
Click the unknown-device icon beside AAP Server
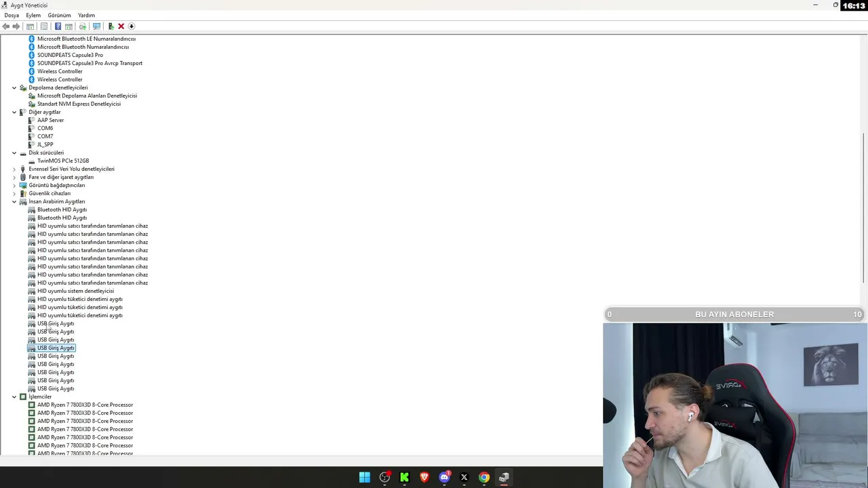pos(31,120)
